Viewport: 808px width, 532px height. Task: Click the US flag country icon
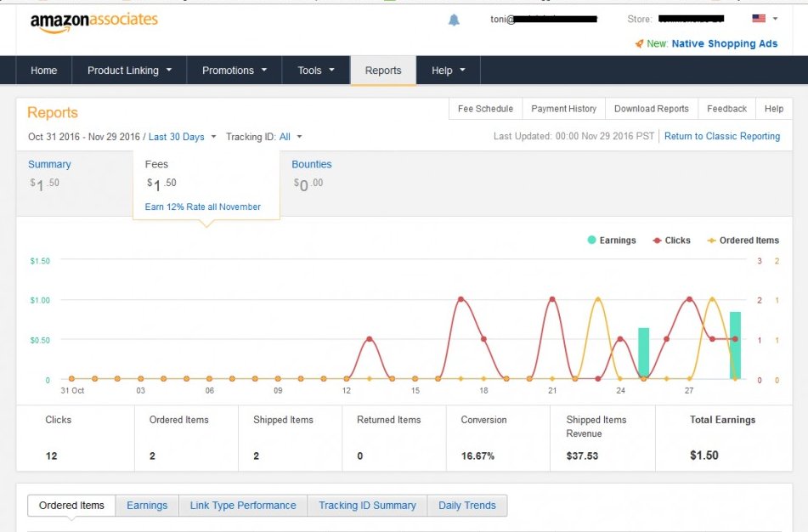759,19
